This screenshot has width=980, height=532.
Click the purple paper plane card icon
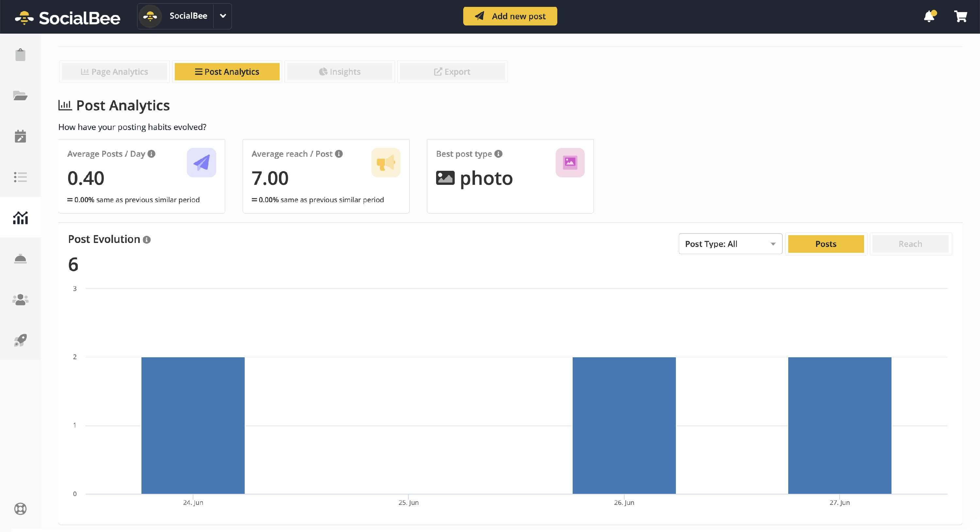pos(201,162)
